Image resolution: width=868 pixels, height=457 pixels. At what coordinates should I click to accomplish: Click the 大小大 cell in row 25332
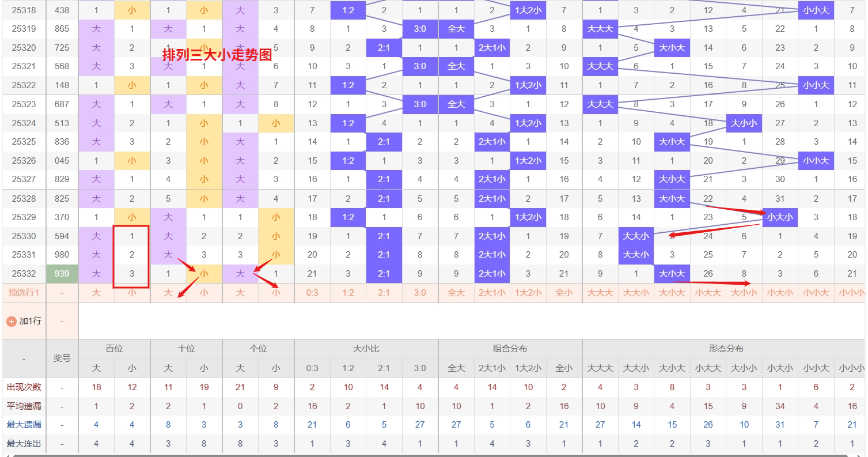[x=672, y=274]
